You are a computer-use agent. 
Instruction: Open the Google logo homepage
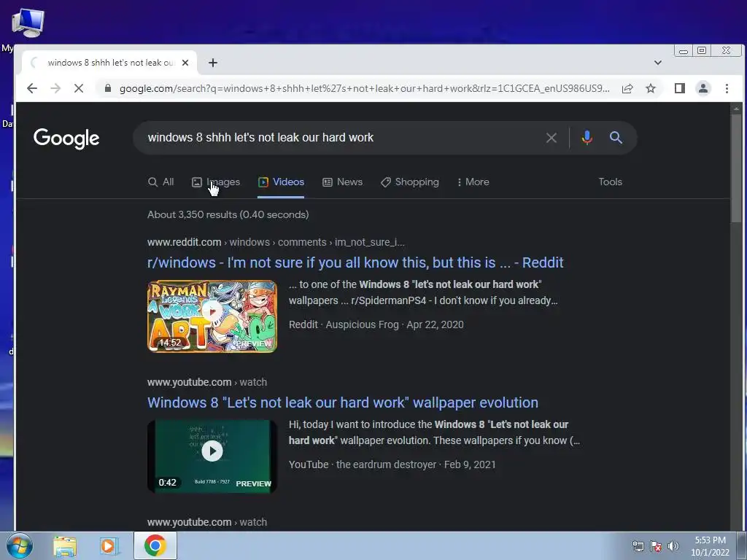tap(66, 139)
